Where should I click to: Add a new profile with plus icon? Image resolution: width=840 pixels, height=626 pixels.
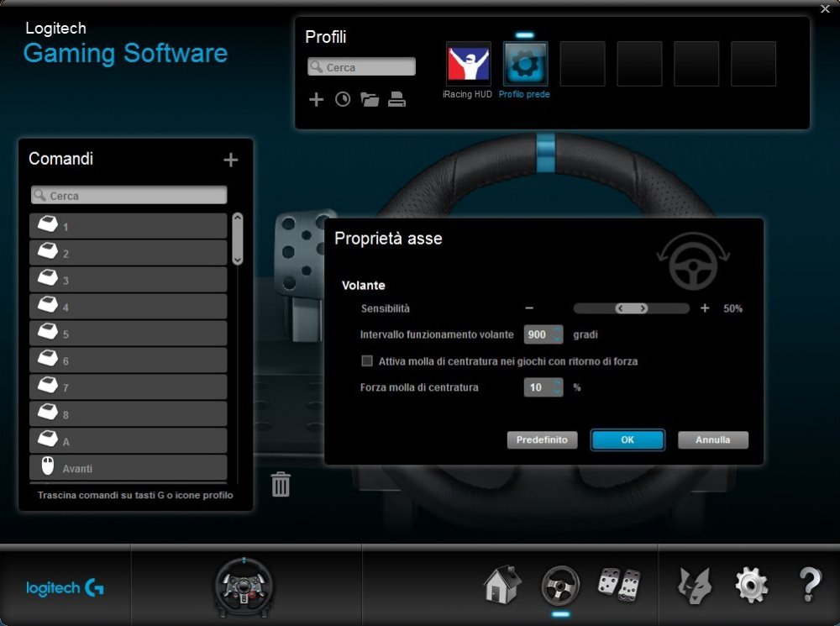[316, 99]
